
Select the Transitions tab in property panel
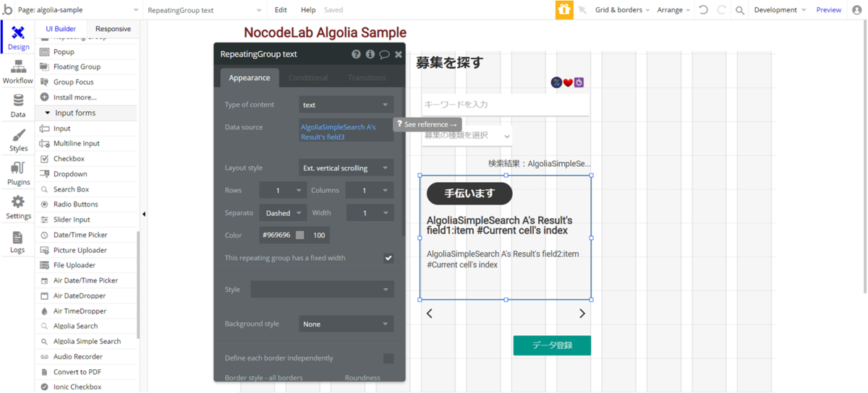pos(367,77)
